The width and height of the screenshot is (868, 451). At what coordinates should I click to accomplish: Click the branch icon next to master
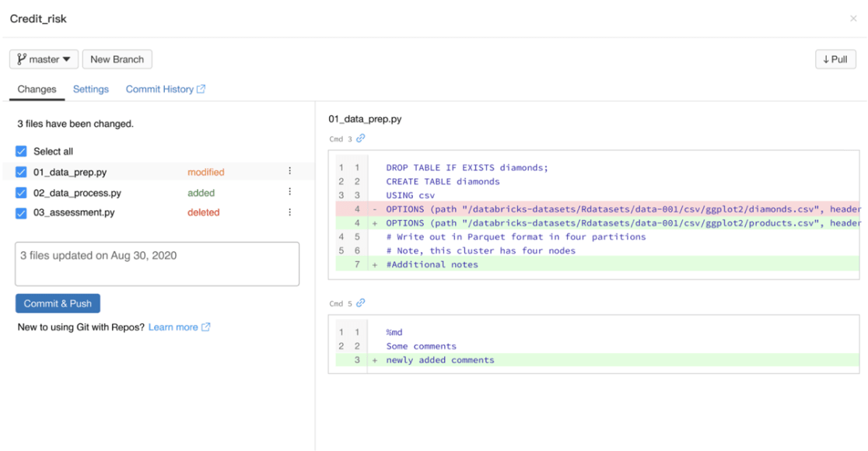click(21, 59)
